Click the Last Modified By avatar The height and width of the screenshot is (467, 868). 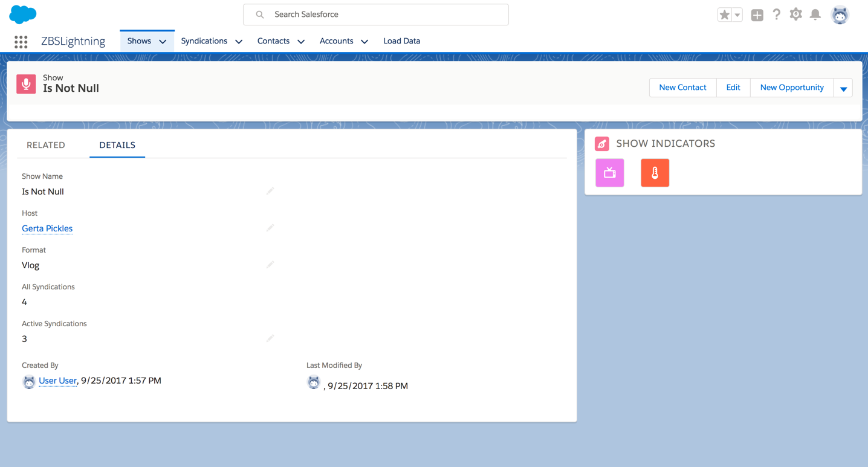(x=314, y=382)
